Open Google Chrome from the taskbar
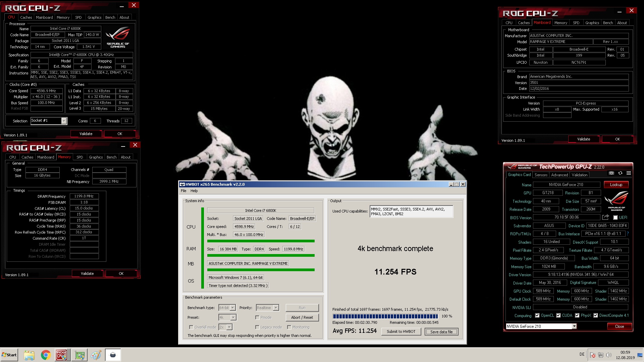644x362 pixels. 46,355
